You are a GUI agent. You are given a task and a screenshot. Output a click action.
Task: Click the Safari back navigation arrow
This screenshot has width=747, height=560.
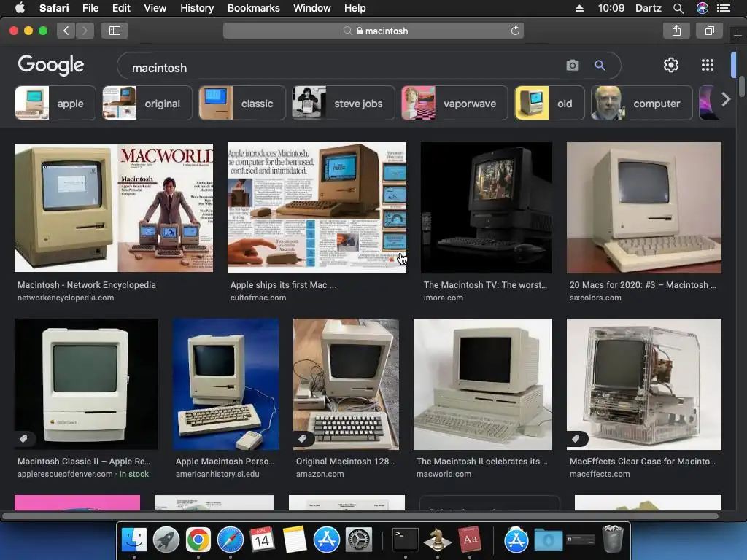coord(66,31)
